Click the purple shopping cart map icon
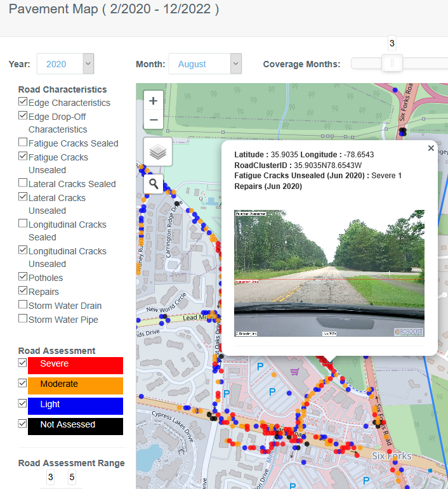Screen dimensions: 448x489 [294, 372]
